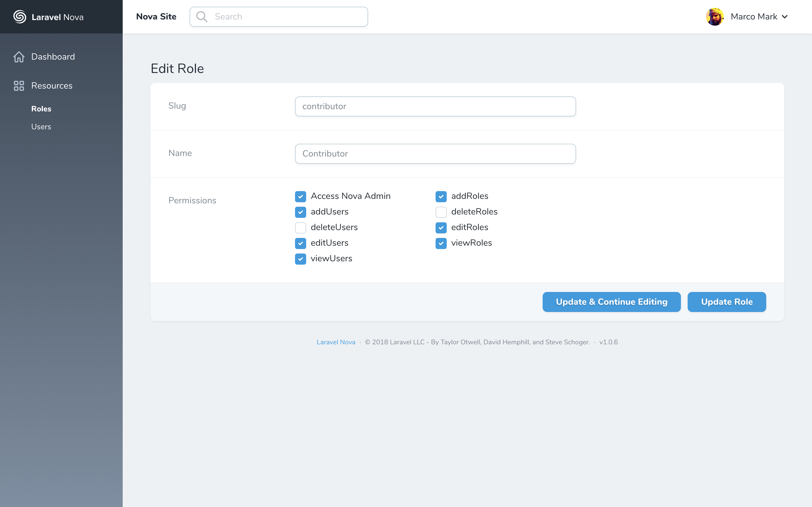This screenshot has height=507, width=812.
Task: Click the Marco Mark profile avatar icon
Action: pos(716,16)
